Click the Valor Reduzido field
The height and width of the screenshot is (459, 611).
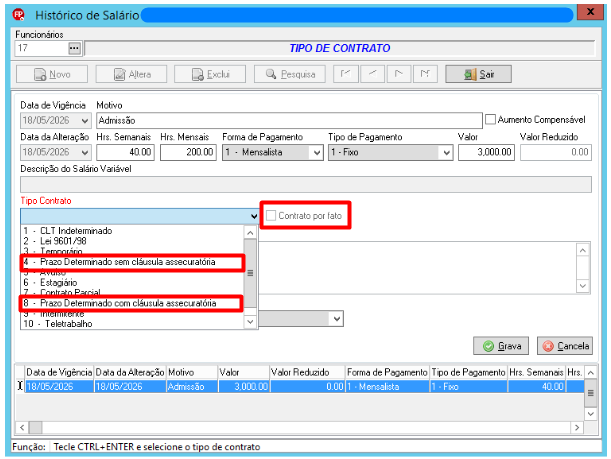556,152
